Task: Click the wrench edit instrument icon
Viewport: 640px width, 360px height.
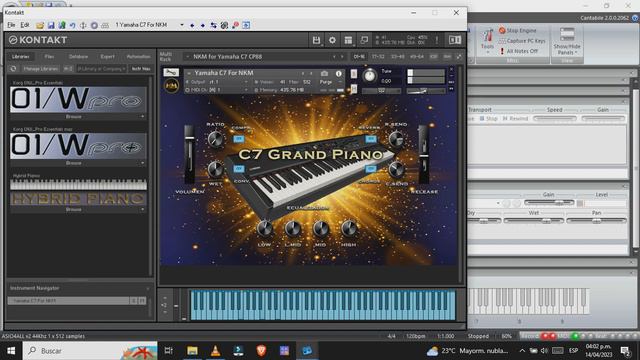Action: click(171, 73)
